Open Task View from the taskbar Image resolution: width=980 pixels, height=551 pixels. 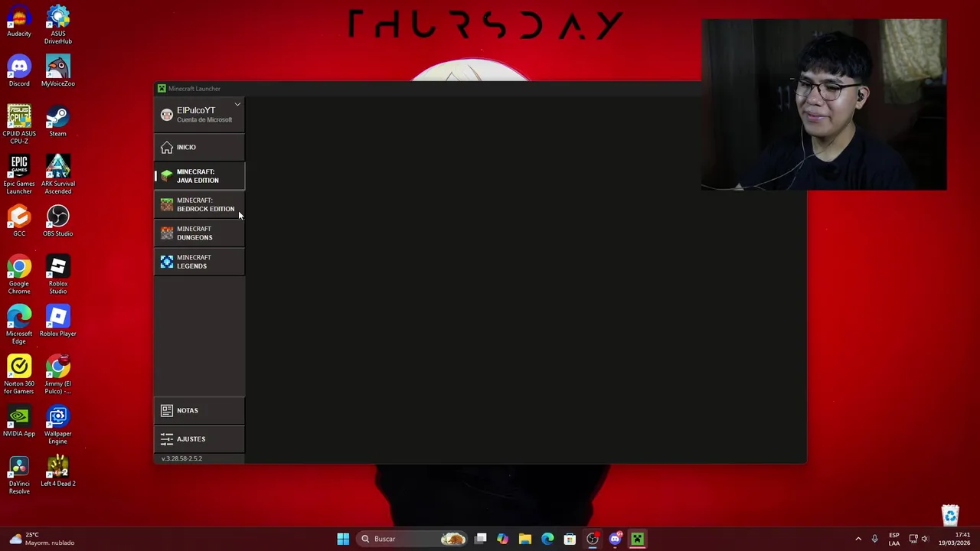coord(481,539)
